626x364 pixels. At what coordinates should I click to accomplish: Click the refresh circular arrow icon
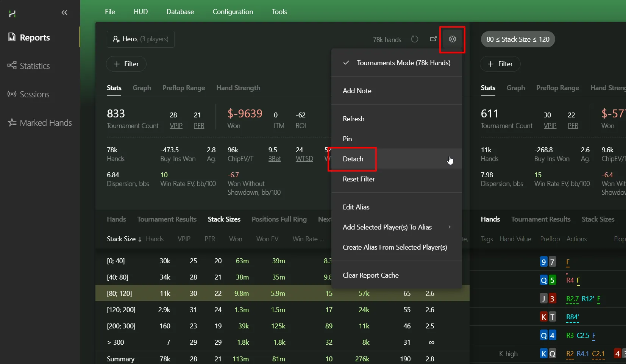point(415,39)
